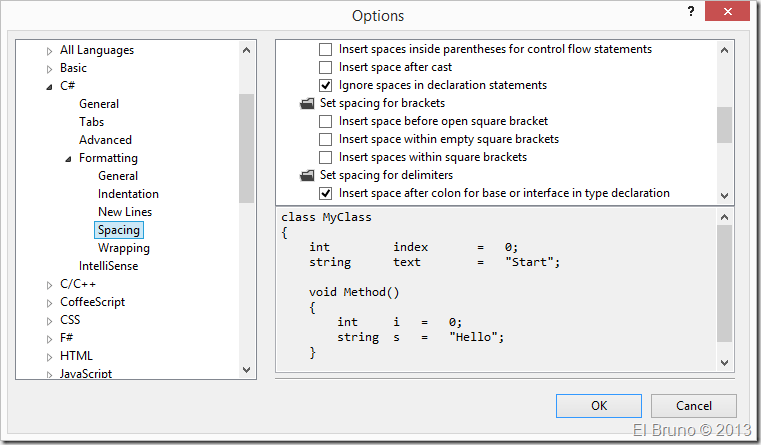The height and width of the screenshot is (445, 761).
Task: Click the options list vertical scrollbar
Action: [x=725, y=124]
